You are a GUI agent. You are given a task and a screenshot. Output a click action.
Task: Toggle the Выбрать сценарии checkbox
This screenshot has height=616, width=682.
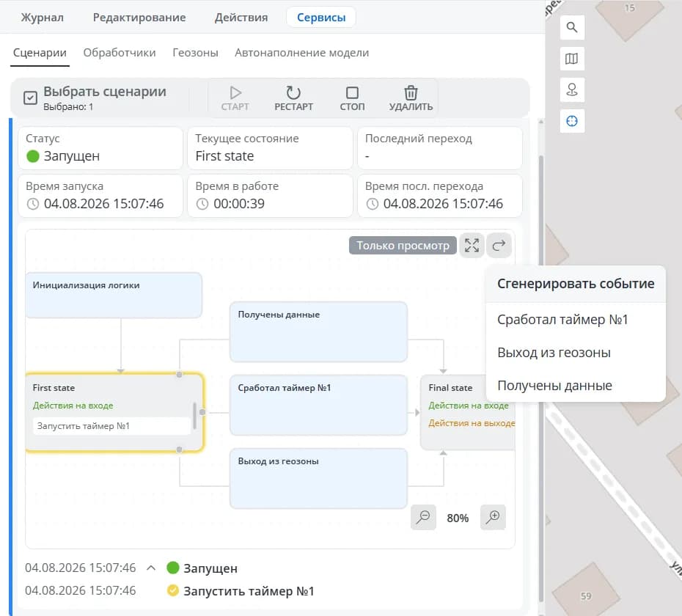pyautogui.click(x=30, y=98)
